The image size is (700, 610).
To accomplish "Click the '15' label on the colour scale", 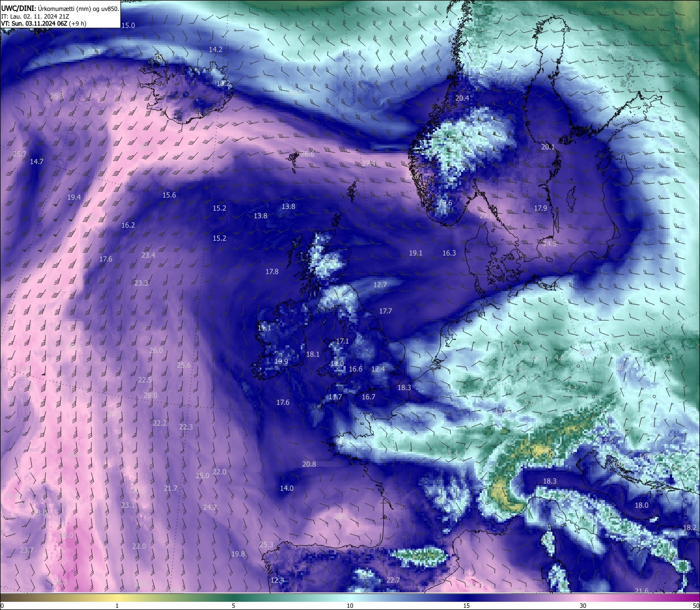I will tap(466, 606).
